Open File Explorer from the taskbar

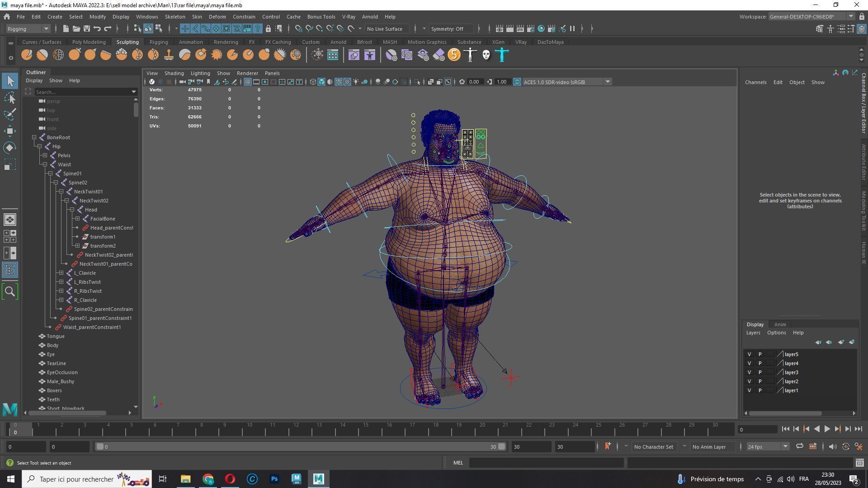pos(185,479)
